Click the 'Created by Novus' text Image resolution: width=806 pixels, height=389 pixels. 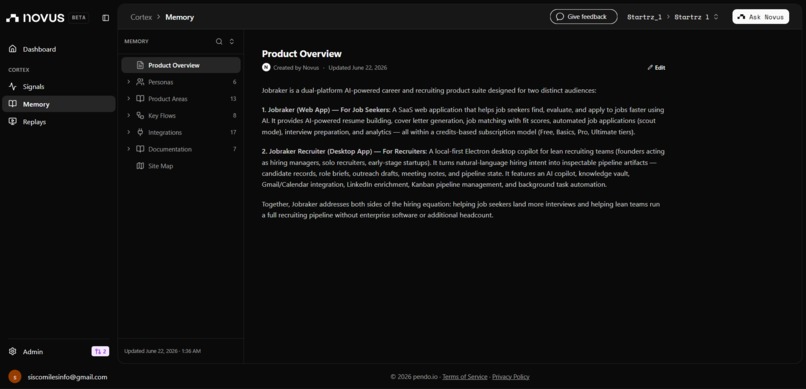click(x=296, y=67)
